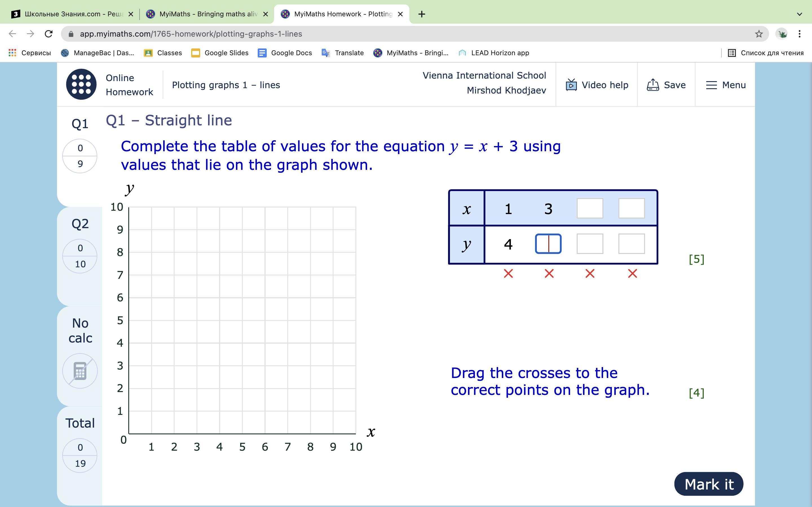
Task: Click the third x value input box
Action: click(x=590, y=208)
